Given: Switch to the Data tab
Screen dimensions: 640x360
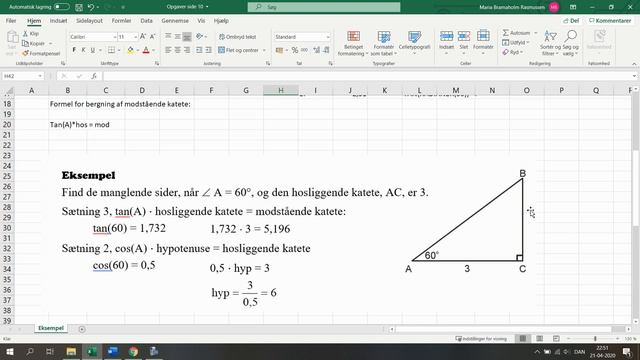Looking at the screenshot, I should [x=146, y=21].
